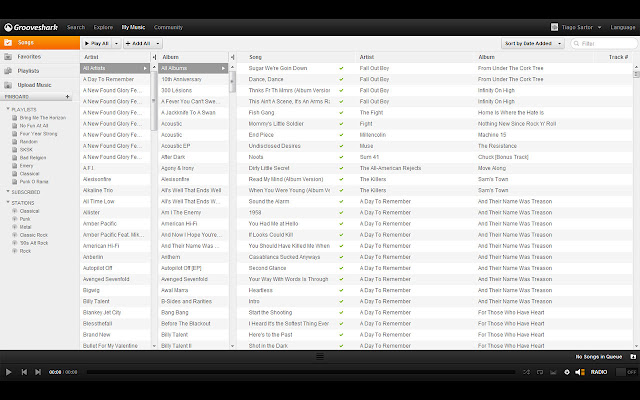Open Add All dropdown arrow
Image resolution: width=640 pixels, height=400 pixels.
[158, 43]
